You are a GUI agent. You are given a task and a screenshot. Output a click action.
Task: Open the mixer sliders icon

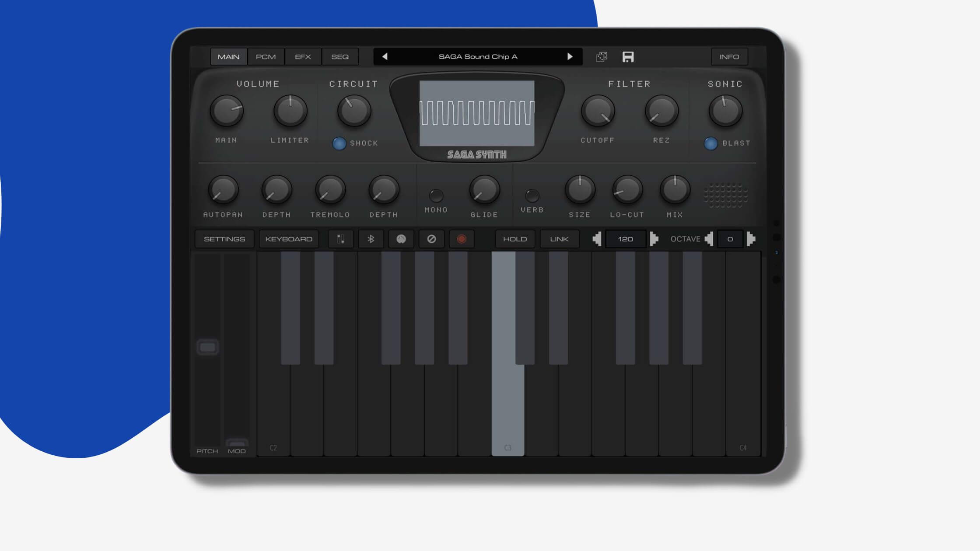341,239
